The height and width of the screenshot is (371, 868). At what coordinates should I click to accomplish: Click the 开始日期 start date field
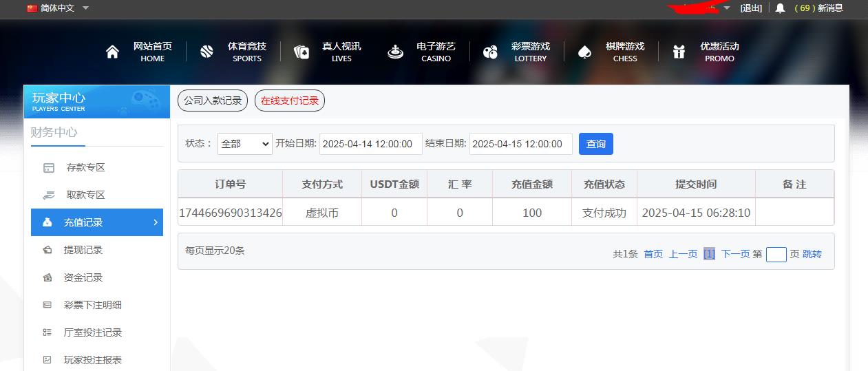(x=371, y=144)
